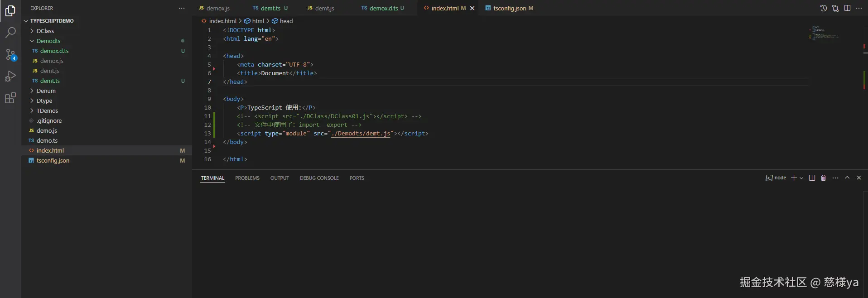
Task: Expand the DClass folder
Action: (x=106, y=31)
